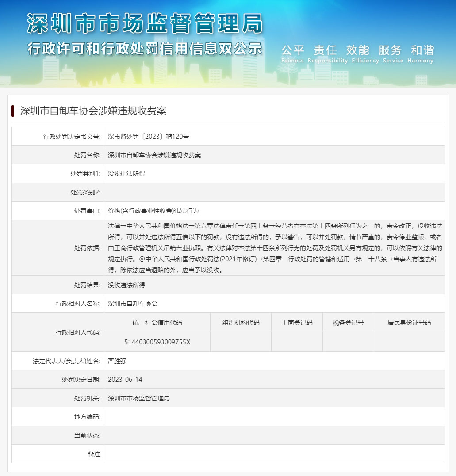The width and height of the screenshot is (456, 476).
Task: Click the slogan word 效能 Efficiency
Action: [365, 54]
